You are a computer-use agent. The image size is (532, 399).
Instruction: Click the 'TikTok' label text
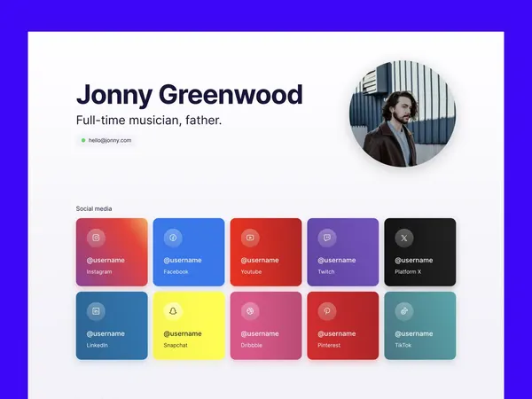403,345
